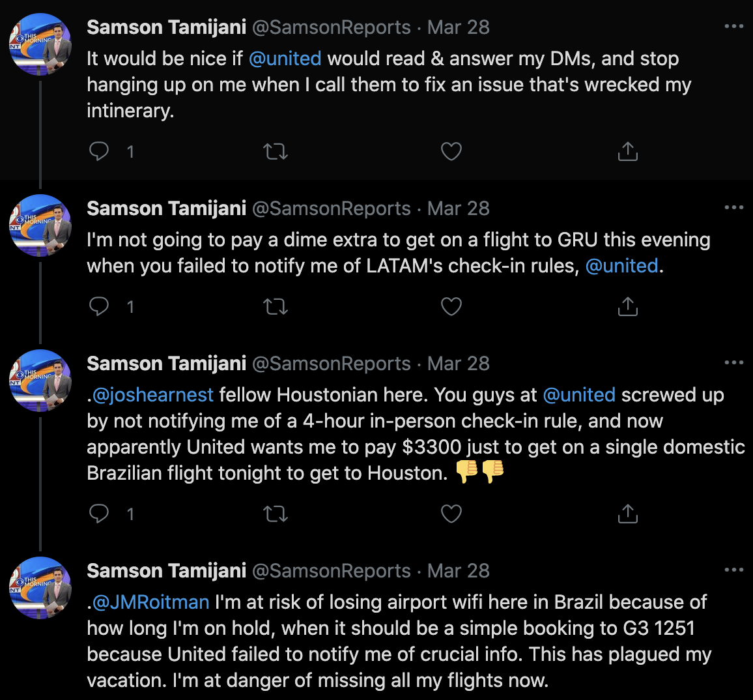Open more options on the @joshearnest tweet
753x700 pixels.
(x=734, y=363)
